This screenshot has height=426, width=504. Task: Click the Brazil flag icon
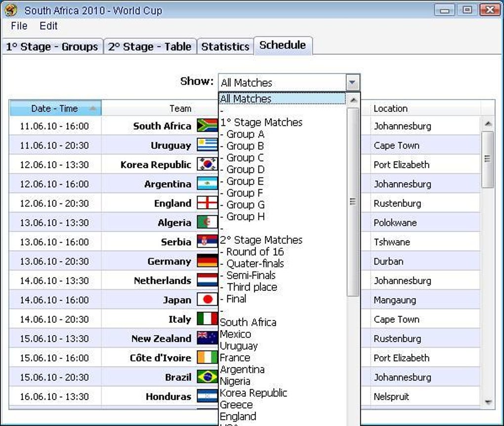click(x=208, y=377)
